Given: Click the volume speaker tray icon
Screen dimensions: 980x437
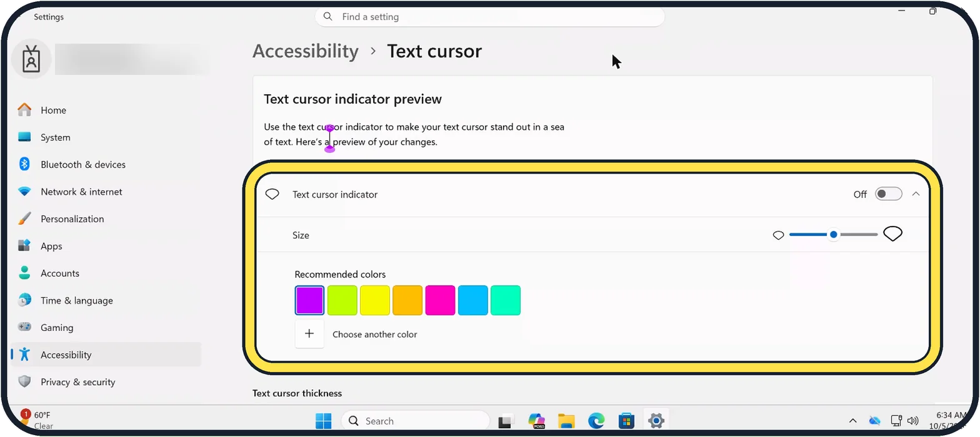Looking at the screenshot, I should 912,421.
